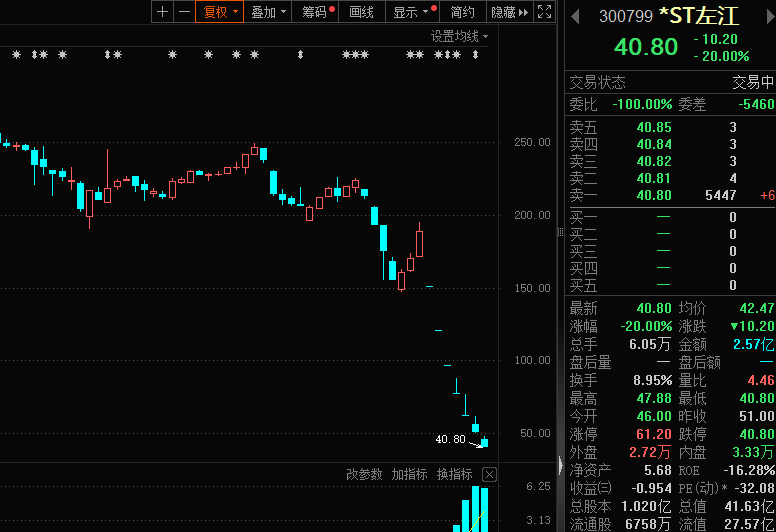Zoom out chart with minus button

[x=184, y=11]
